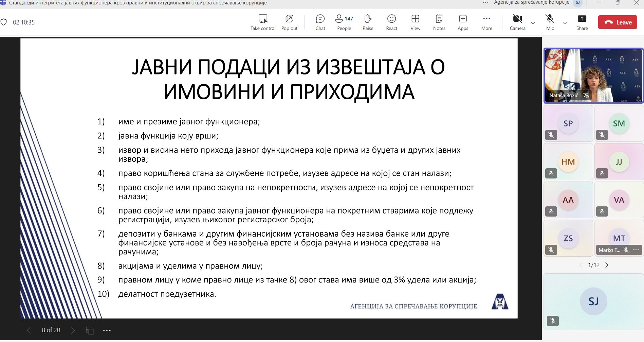This screenshot has width=644, height=342.
Task: Click agency logo on slide corner
Action: tap(500, 302)
